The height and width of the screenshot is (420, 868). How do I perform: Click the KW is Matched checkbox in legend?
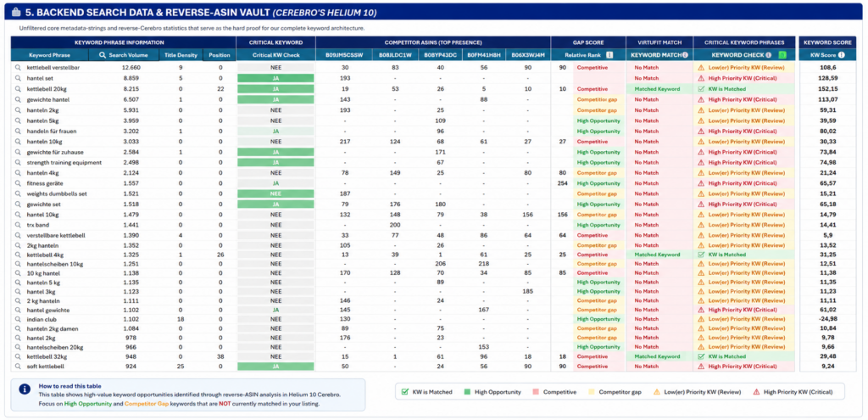coord(404,392)
